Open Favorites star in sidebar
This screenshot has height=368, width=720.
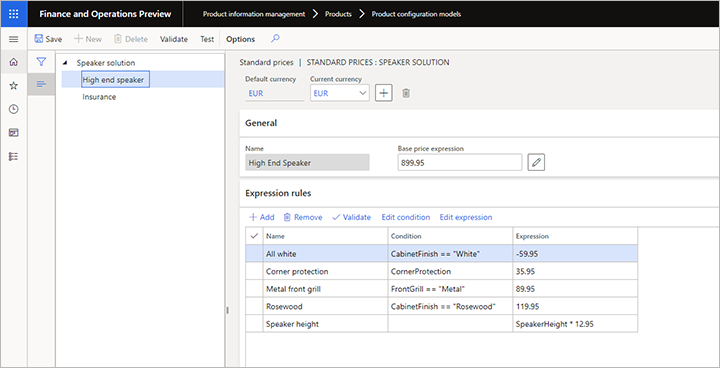click(14, 85)
